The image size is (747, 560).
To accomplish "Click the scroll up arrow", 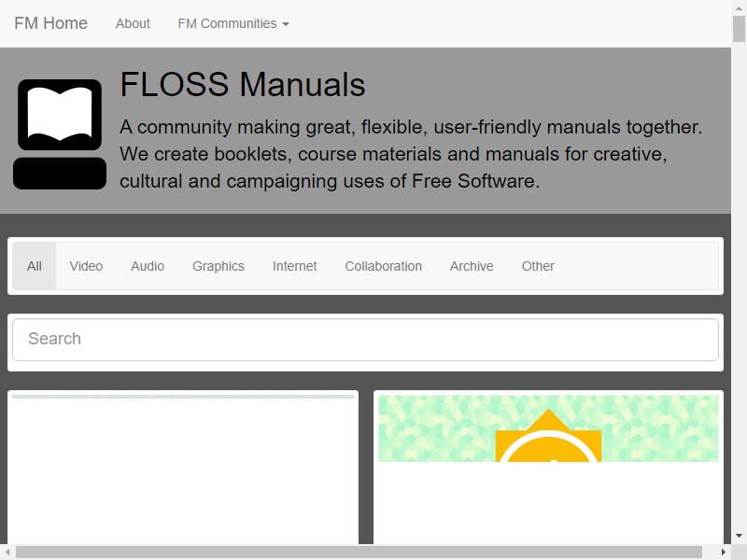I will (739, 7).
